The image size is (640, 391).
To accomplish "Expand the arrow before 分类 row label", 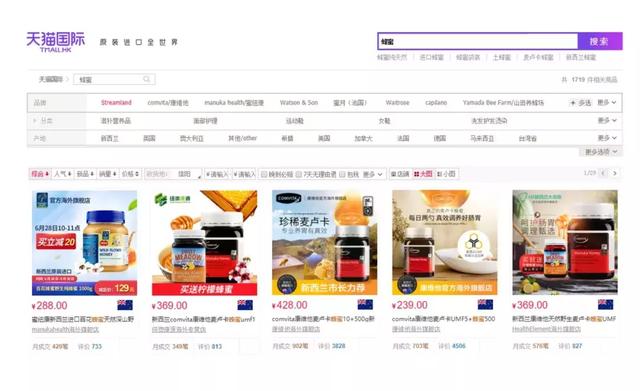I will (x=35, y=121).
